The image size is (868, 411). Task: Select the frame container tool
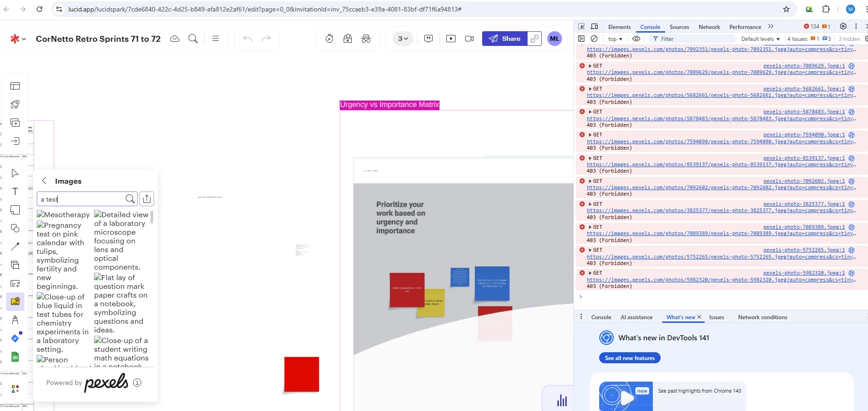tap(15, 265)
